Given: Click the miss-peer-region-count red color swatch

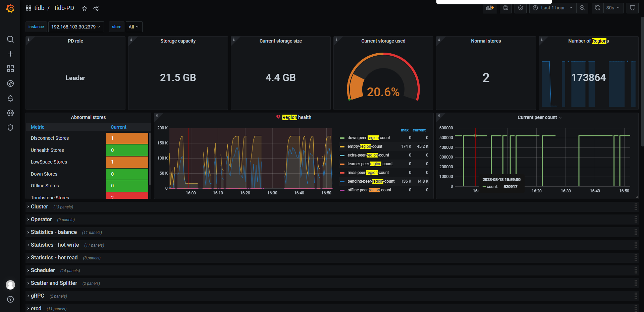Looking at the screenshot, I should coord(342,173).
